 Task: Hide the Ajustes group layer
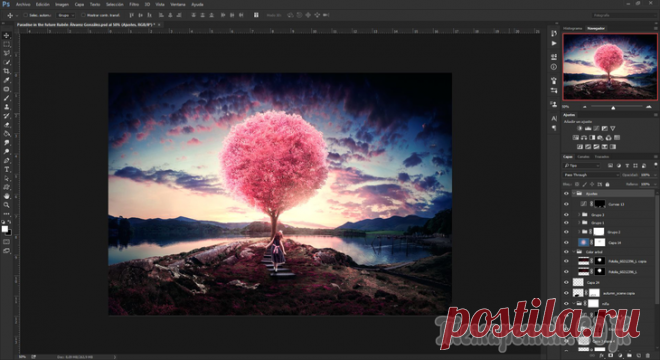point(566,194)
